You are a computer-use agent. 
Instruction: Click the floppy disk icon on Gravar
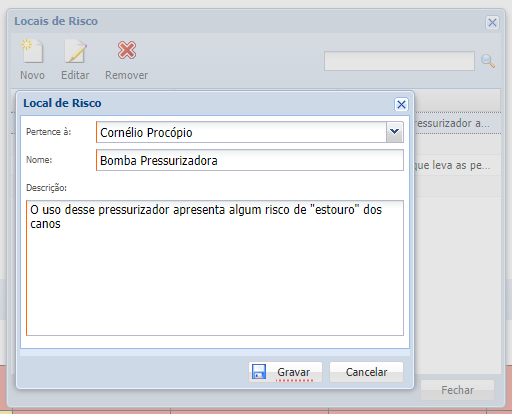tap(259, 372)
